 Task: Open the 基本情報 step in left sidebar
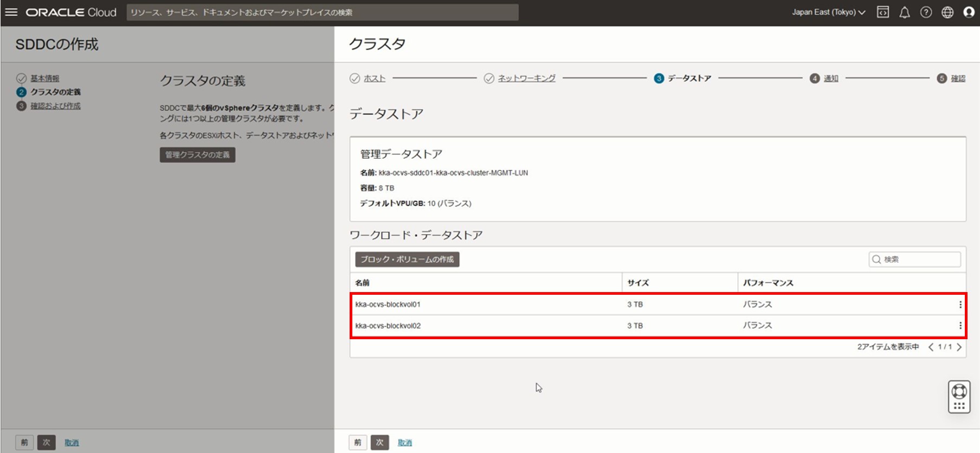click(x=44, y=79)
